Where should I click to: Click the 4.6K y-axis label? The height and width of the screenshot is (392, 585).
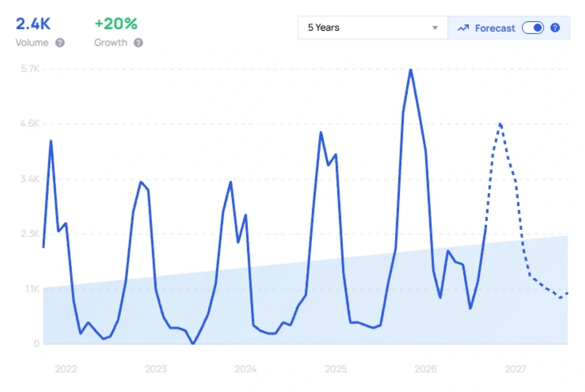(x=29, y=124)
